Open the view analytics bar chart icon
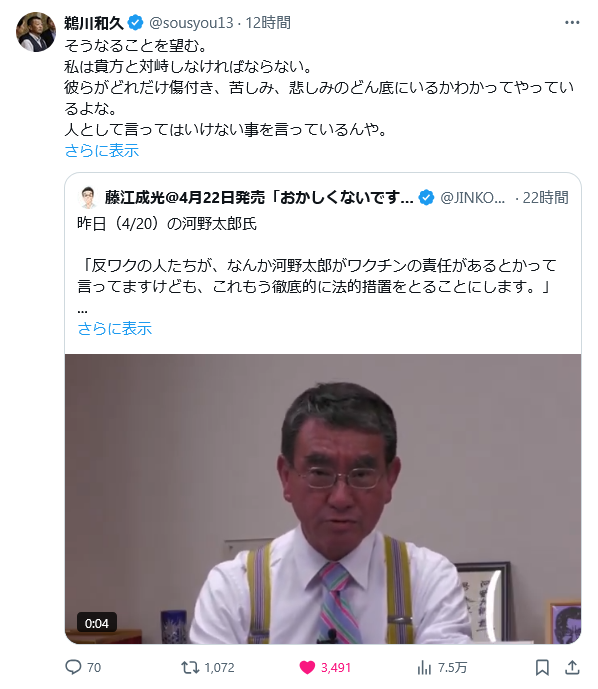598x689 pixels. pyautogui.click(x=424, y=667)
